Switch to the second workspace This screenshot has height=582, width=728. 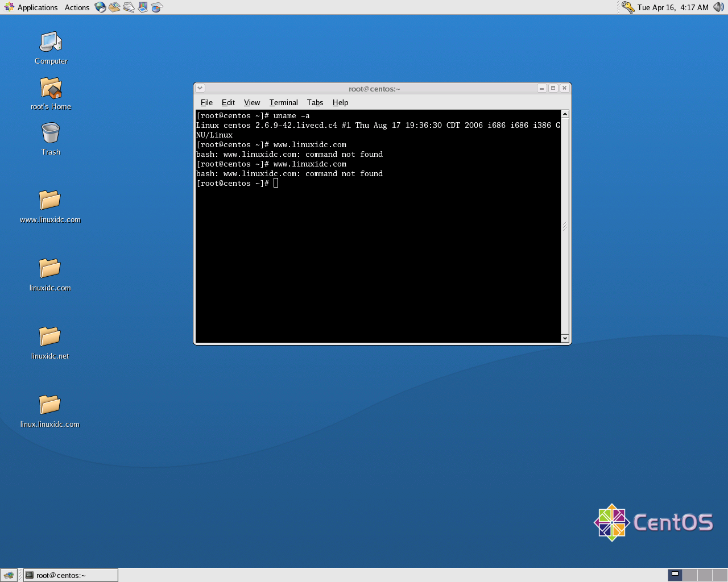pyautogui.click(x=690, y=575)
